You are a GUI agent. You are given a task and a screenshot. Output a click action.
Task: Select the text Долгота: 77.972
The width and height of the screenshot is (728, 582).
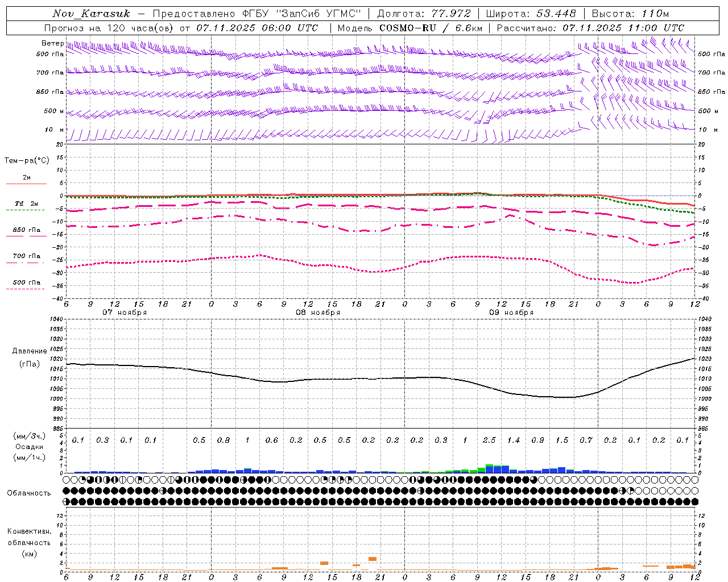coord(424,14)
